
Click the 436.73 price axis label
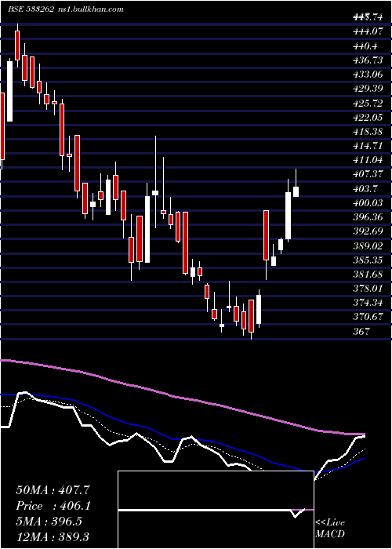[x=368, y=60]
